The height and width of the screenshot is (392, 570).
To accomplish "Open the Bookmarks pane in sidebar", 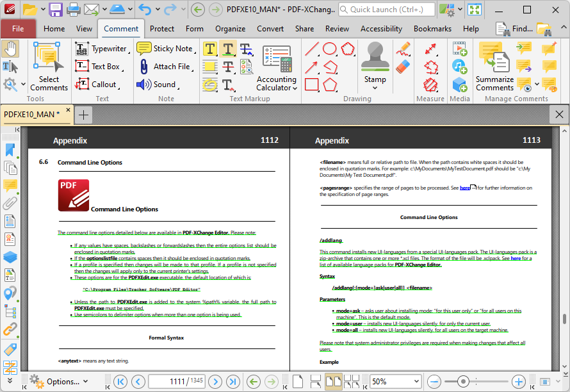I will click(10, 151).
